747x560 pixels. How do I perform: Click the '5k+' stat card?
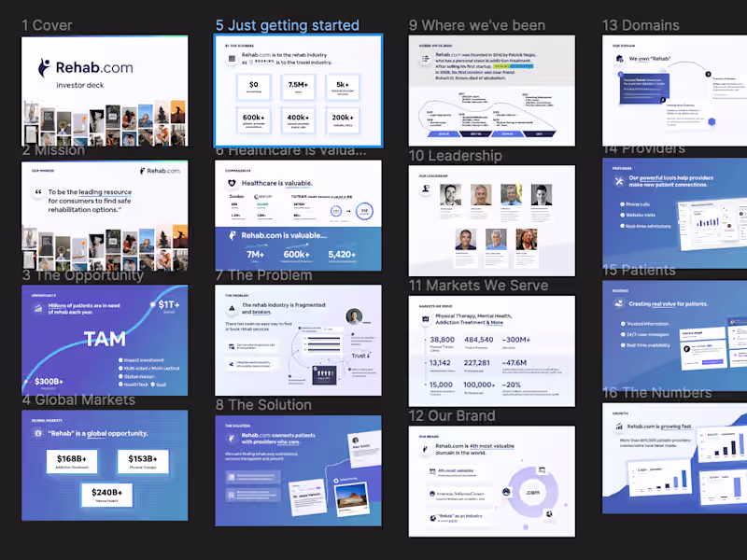click(x=343, y=87)
